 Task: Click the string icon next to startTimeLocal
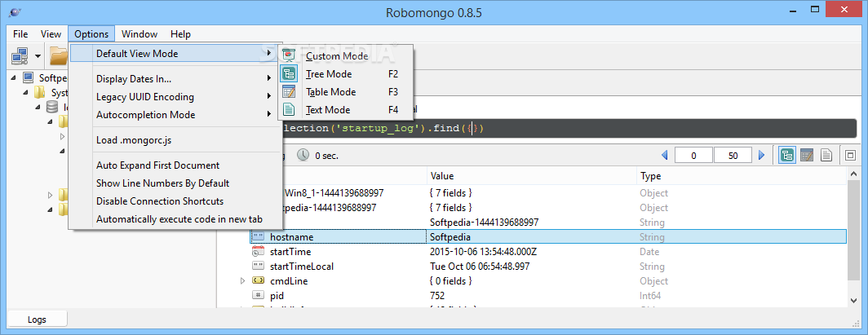258,267
